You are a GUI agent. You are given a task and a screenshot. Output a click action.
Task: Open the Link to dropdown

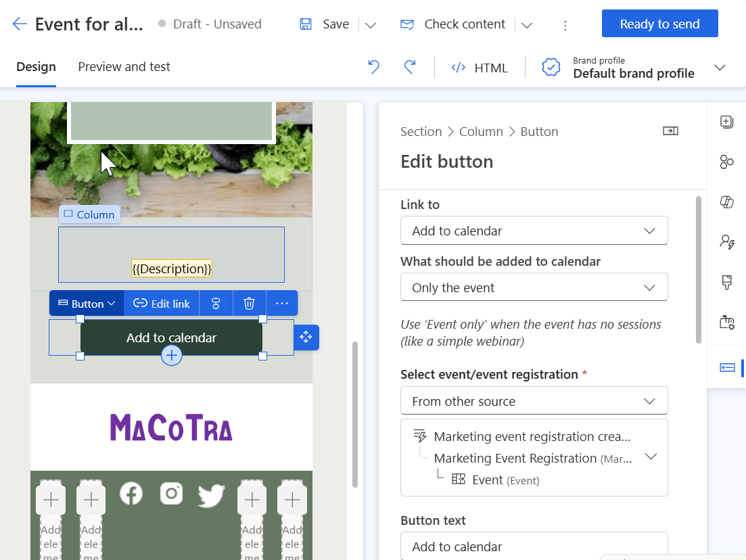click(534, 231)
